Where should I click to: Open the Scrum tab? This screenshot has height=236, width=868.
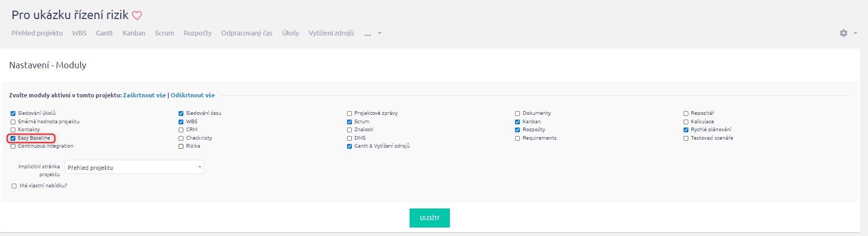pos(164,33)
